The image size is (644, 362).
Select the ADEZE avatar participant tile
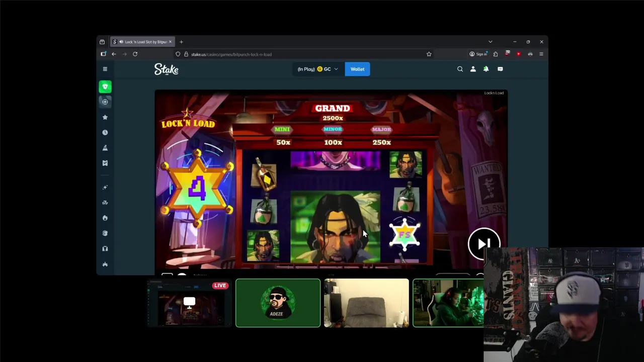(278, 303)
